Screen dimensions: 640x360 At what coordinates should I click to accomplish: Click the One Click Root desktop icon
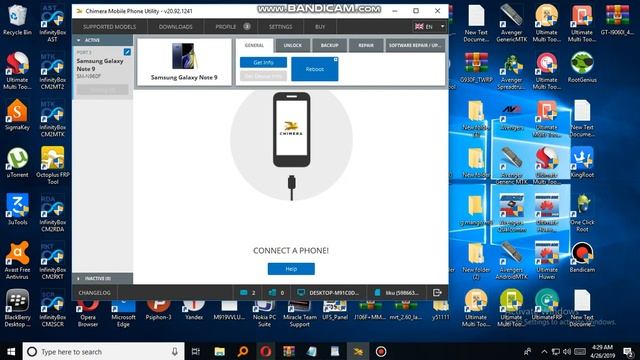coord(582,213)
